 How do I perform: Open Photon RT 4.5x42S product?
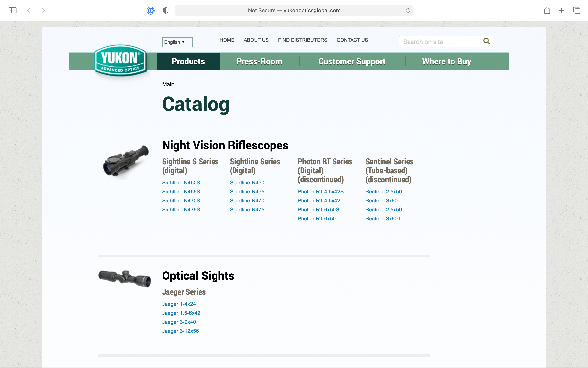[321, 192]
